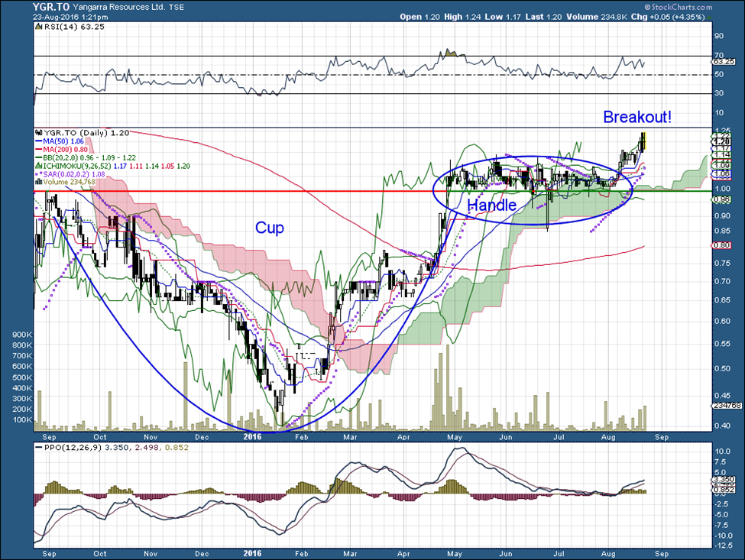
Task: Click the Cup annotation text
Action: pos(270,228)
